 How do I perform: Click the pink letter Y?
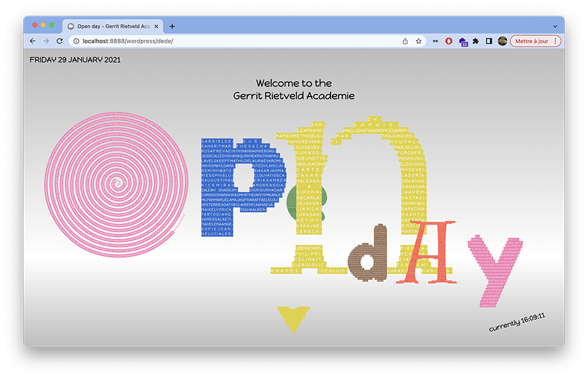495,272
